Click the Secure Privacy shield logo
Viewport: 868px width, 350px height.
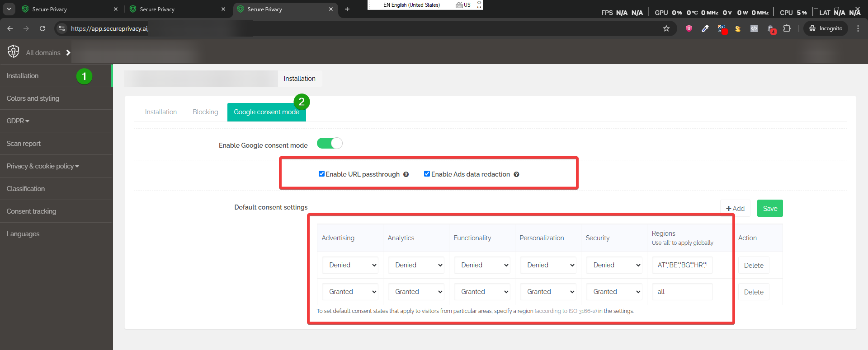(14, 52)
